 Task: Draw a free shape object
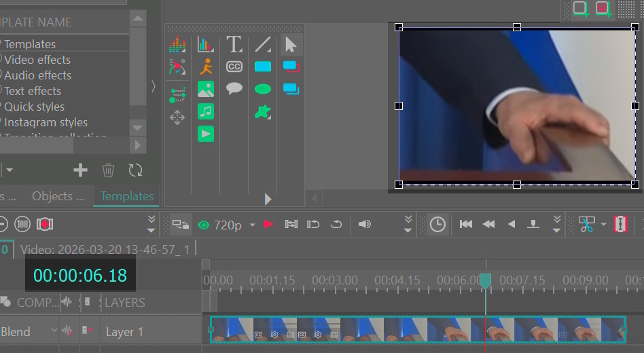click(263, 111)
